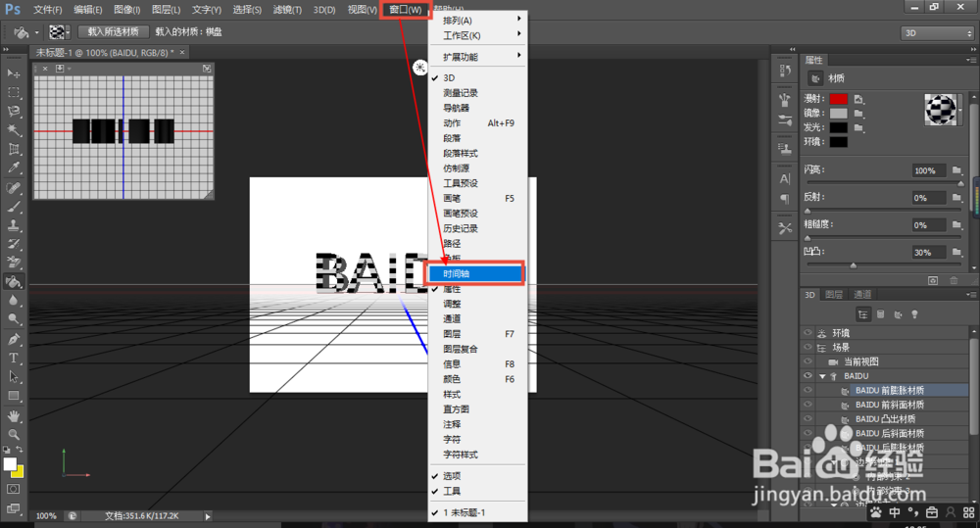Select the Clone Stamp tool
The height and width of the screenshot is (528, 980).
[x=13, y=225]
